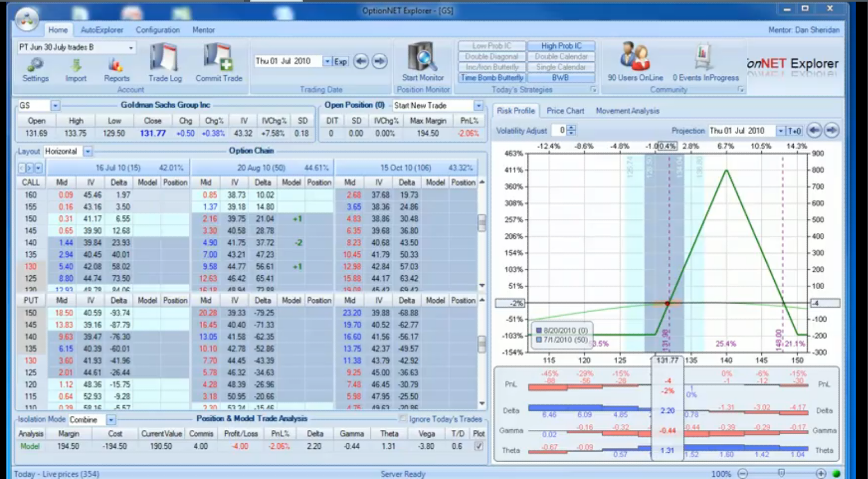Image resolution: width=868 pixels, height=479 pixels.
Task: Expand the Today's Strategies group launcher
Action: (x=593, y=89)
